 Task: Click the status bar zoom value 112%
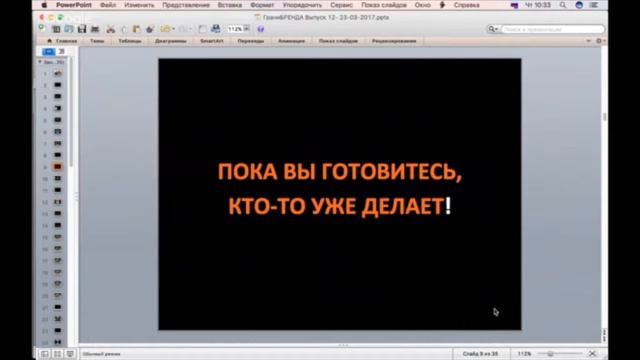[524, 354]
